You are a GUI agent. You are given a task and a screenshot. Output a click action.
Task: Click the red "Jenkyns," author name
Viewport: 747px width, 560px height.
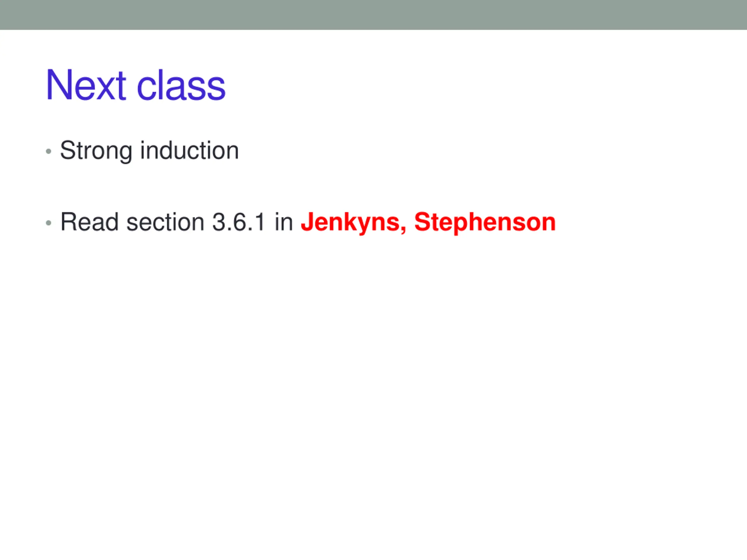pyautogui.click(x=354, y=223)
